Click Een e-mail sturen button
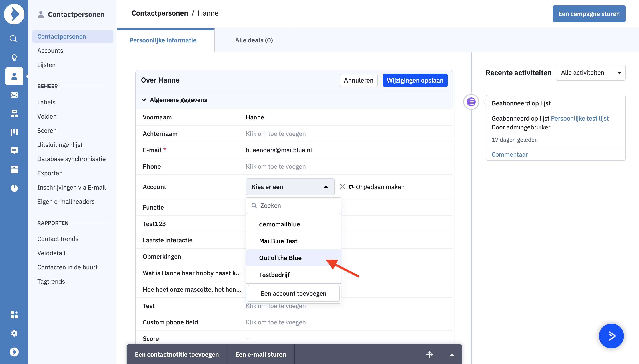The image size is (639, 364). 260,354
